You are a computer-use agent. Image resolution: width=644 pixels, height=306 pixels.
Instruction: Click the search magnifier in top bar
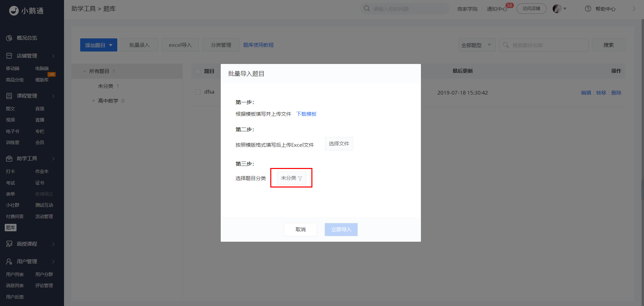[x=367, y=8]
